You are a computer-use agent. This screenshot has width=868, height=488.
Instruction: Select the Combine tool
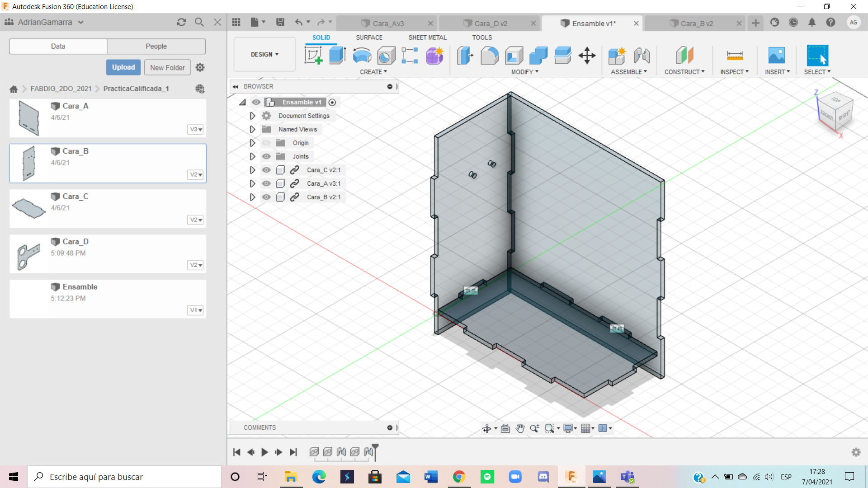[538, 56]
